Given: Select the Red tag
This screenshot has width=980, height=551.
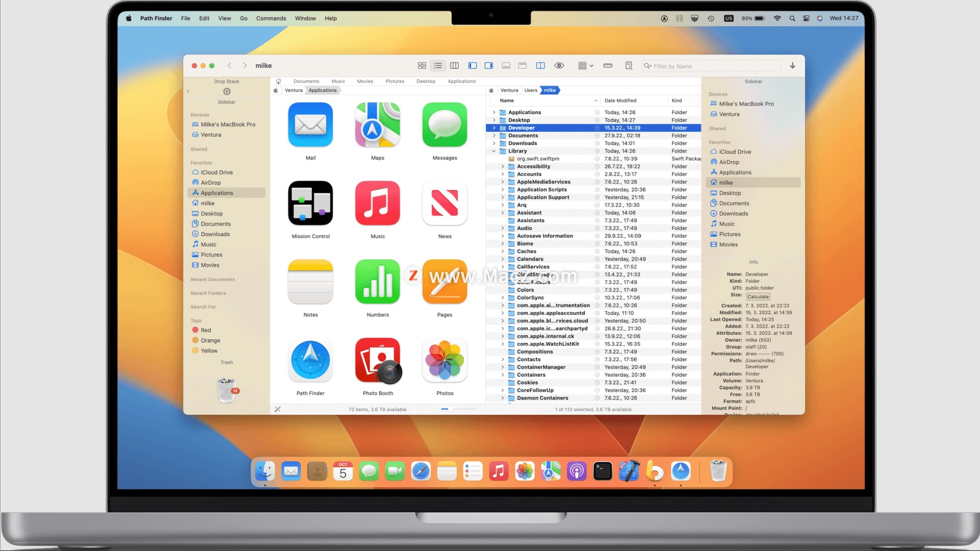Looking at the screenshot, I should click(206, 330).
